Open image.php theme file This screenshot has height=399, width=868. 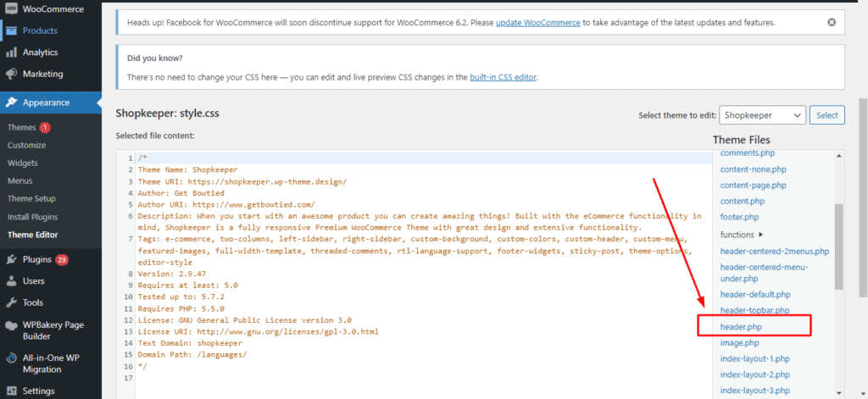(x=739, y=343)
